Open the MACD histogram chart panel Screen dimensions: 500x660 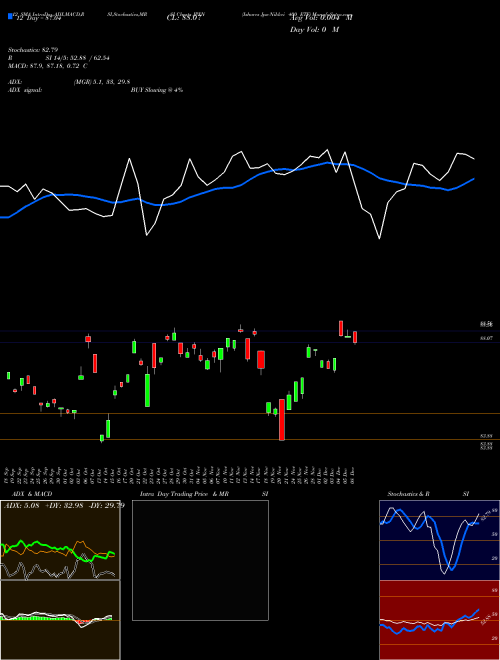click(60, 620)
